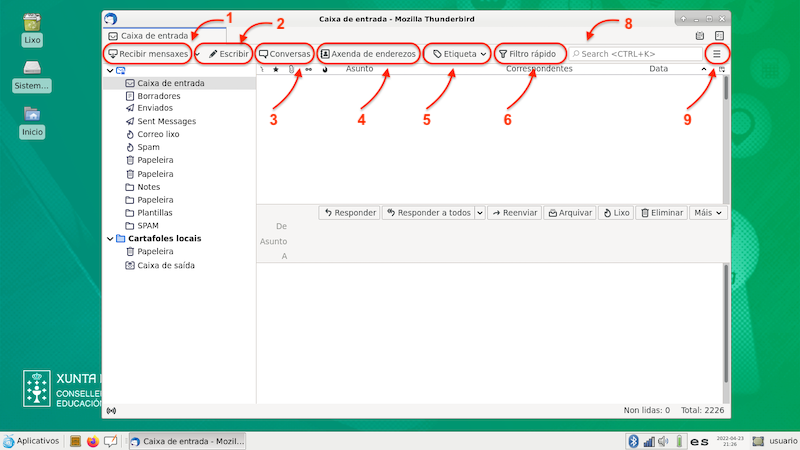The height and width of the screenshot is (450, 800).
Task: Open the Axenda de enderezos
Action: (x=368, y=53)
